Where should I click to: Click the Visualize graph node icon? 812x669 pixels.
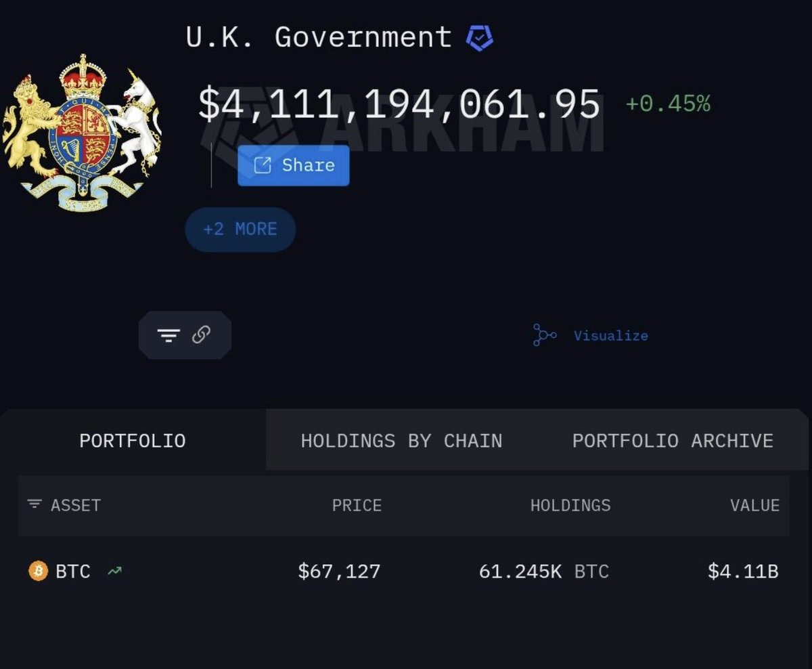tap(544, 335)
